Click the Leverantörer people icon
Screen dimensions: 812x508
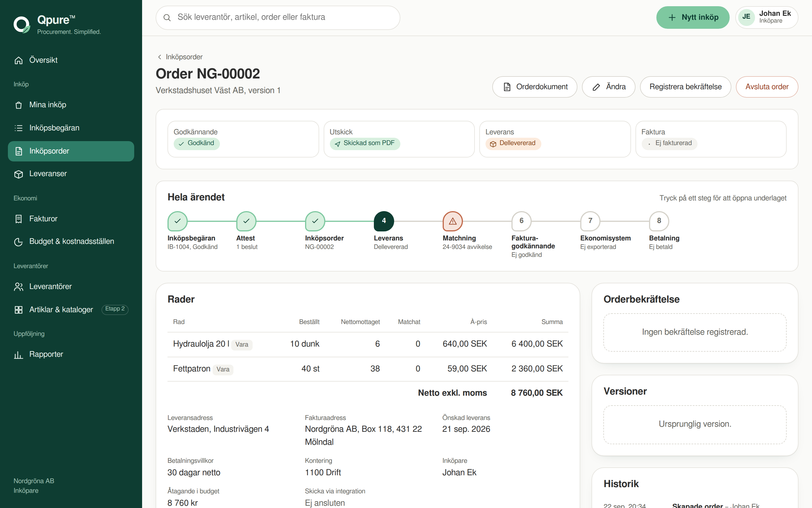(18, 286)
